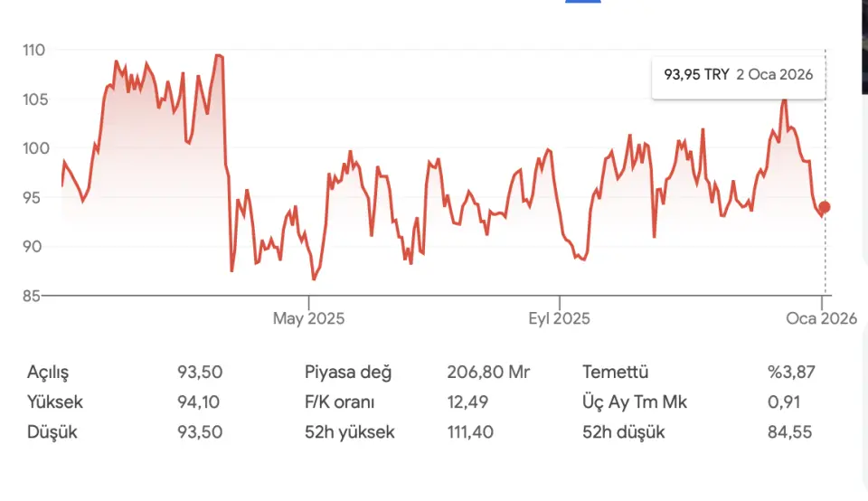Click the 206,80 Mr market cap value

click(x=488, y=372)
